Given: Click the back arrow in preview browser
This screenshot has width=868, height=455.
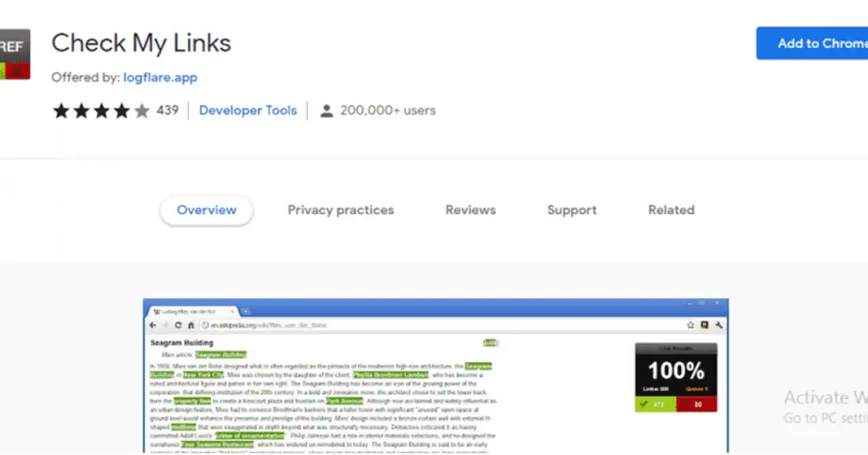Looking at the screenshot, I should tap(152, 324).
